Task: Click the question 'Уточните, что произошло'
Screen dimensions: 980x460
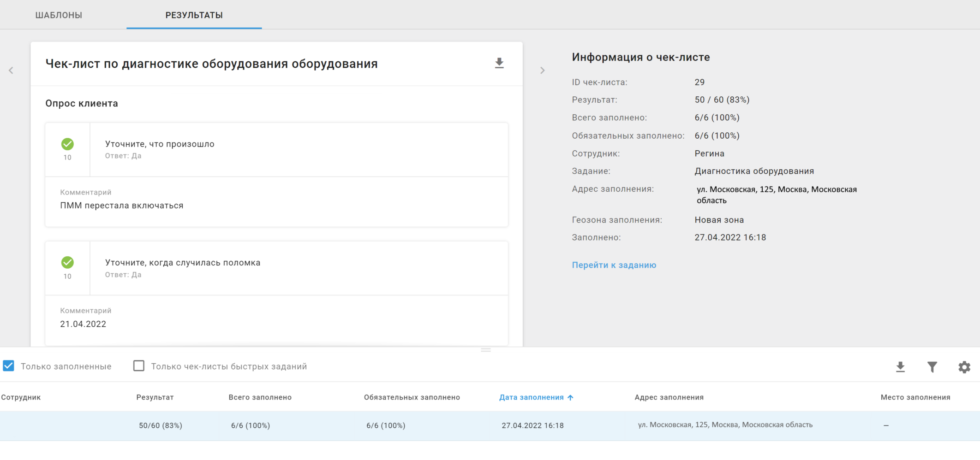Action: [160, 144]
